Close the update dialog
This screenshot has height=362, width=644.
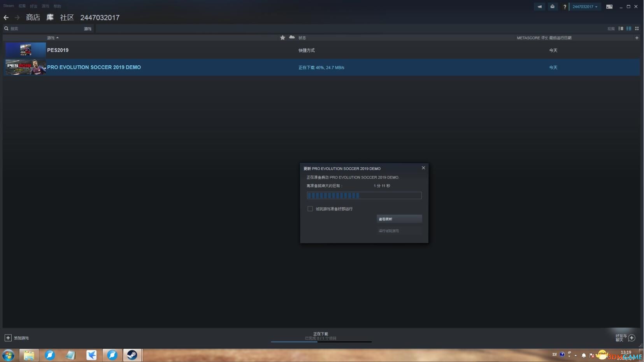[423, 168]
